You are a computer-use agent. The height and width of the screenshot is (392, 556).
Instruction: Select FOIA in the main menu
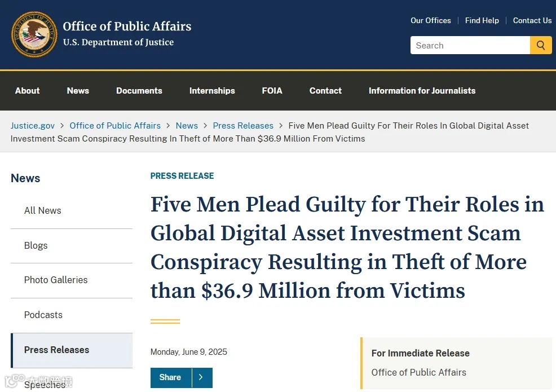[272, 91]
